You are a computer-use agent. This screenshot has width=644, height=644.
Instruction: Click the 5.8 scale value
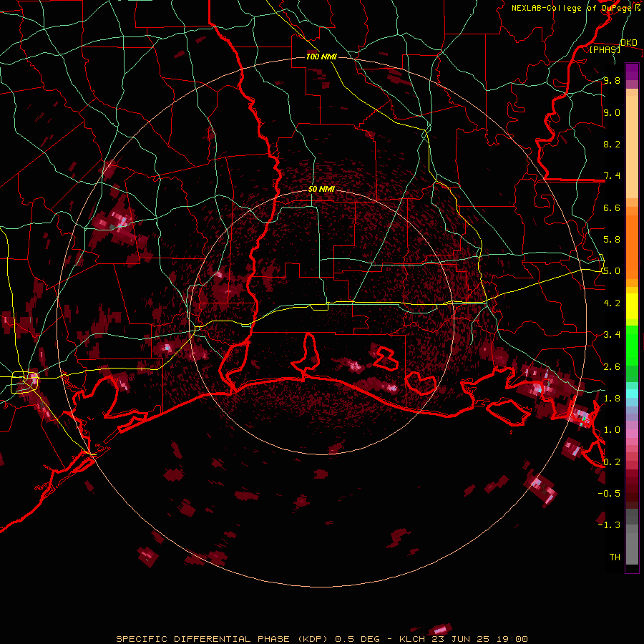(612, 239)
